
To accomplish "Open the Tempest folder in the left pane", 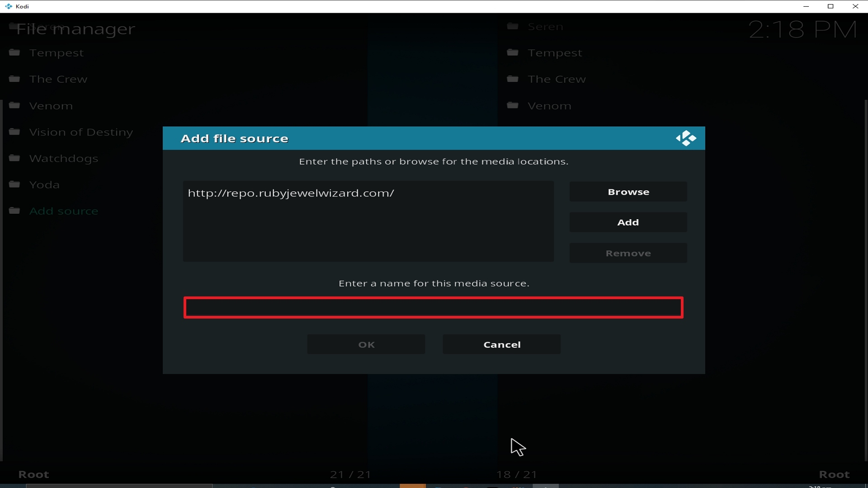I will [56, 53].
